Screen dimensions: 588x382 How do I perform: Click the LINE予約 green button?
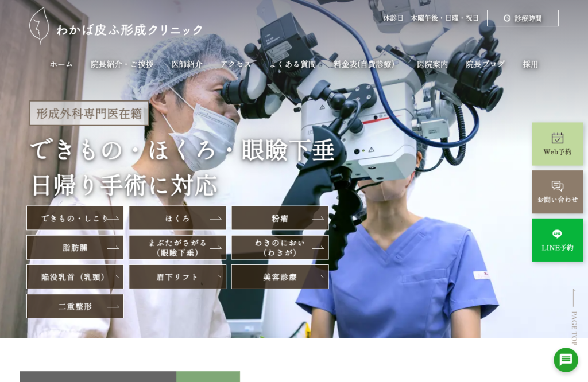557,240
